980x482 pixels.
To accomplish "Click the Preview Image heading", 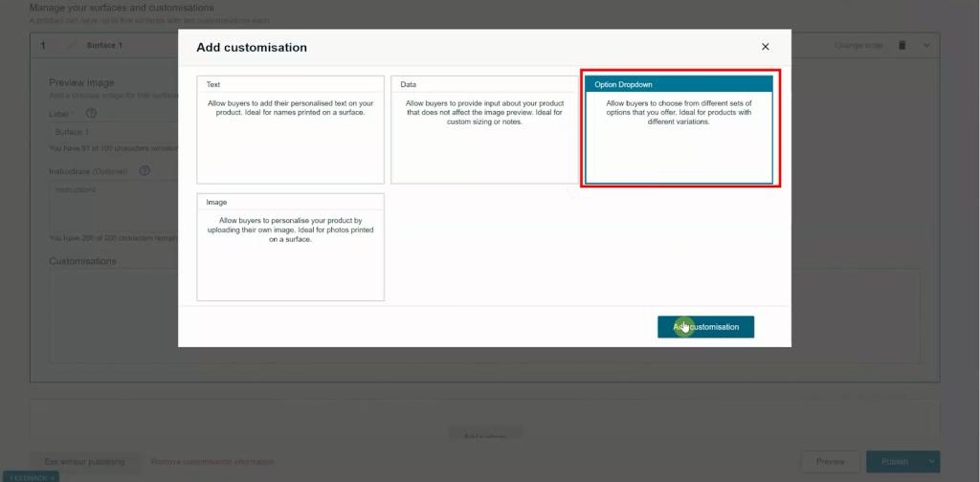I will [82, 82].
